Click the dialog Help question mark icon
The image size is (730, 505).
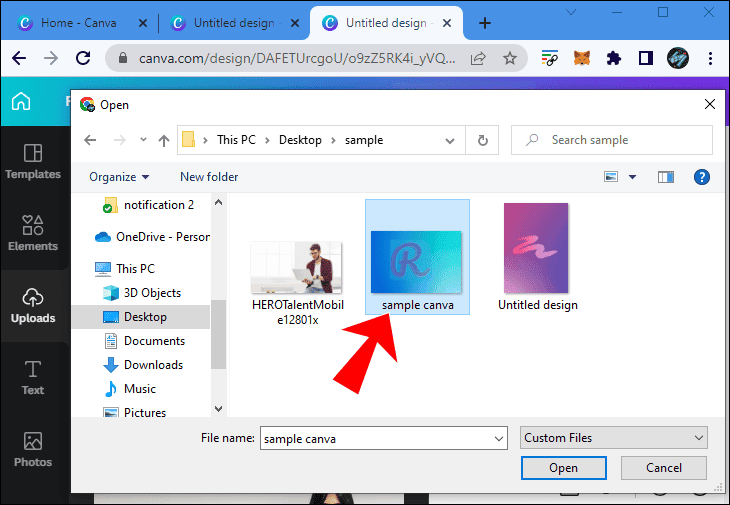pyautogui.click(x=701, y=177)
